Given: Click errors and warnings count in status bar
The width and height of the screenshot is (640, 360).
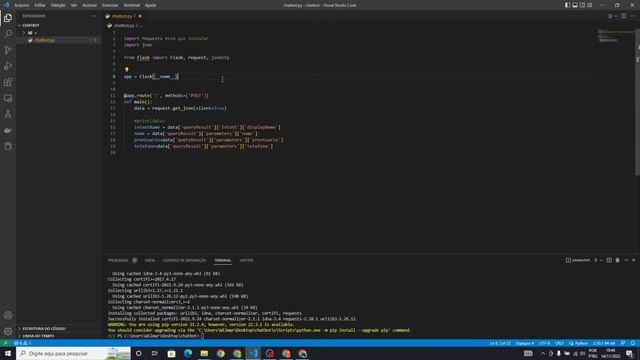Looking at the screenshot, I should click(22, 343).
